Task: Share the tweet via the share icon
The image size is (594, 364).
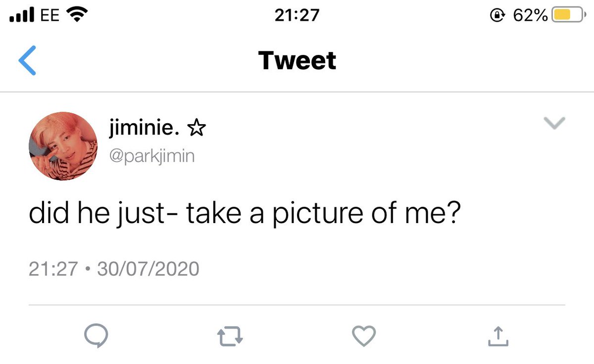Action: pos(498,336)
